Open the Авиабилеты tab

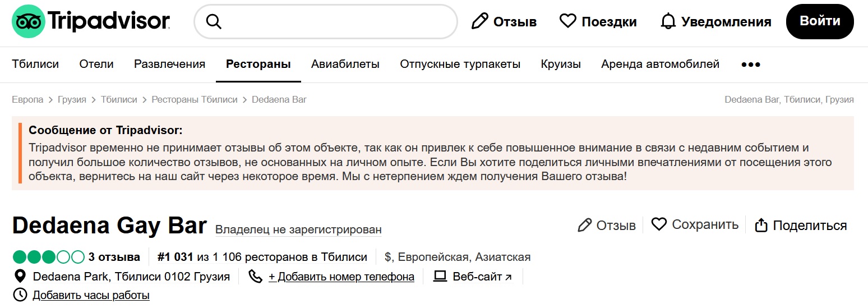(345, 64)
